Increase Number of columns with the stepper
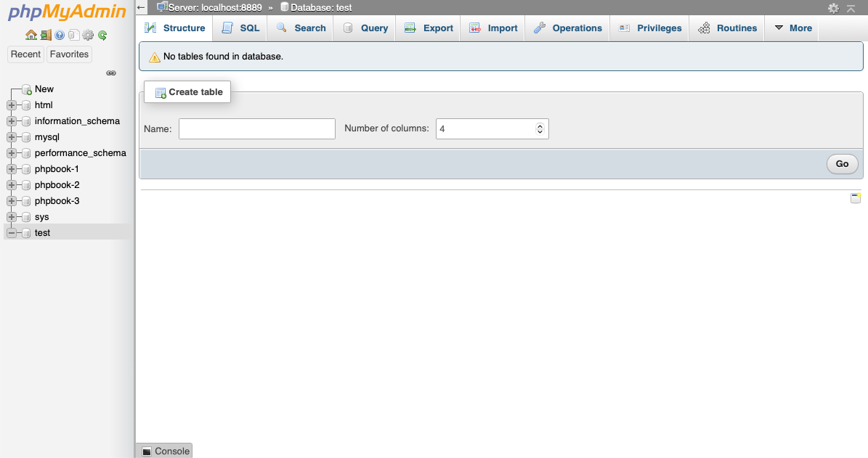868x458 pixels. click(540, 125)
